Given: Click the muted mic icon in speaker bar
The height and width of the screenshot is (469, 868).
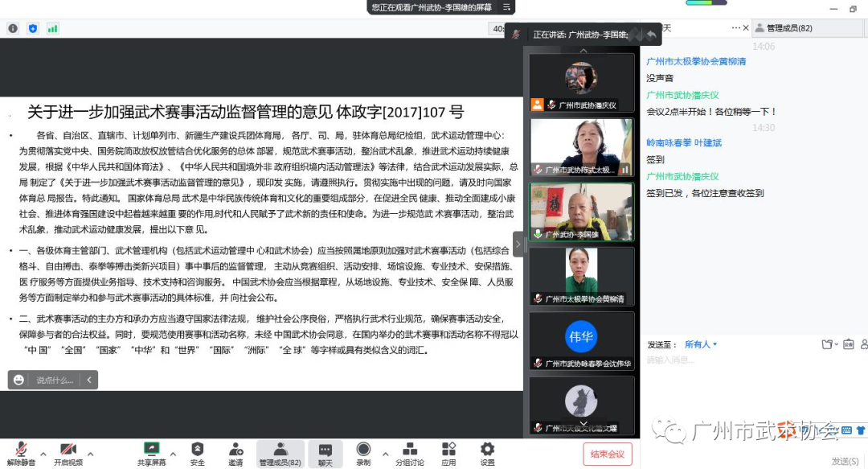Looking at the screenshot, I should pos(516,35).
